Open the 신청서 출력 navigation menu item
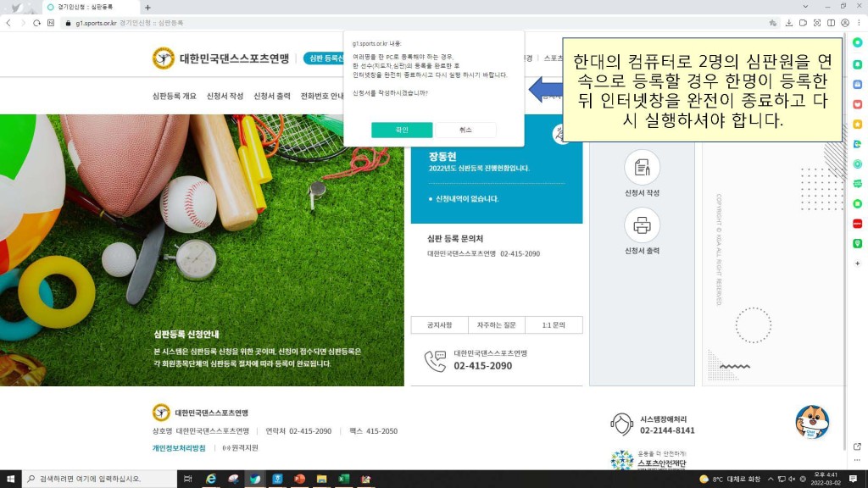 point(271,96)
